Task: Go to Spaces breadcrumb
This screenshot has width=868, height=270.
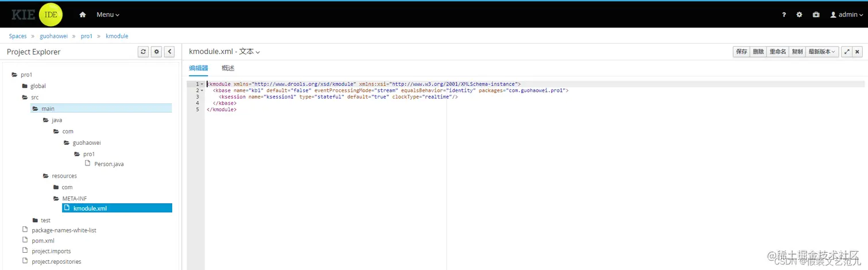Action: tap(18, 36)
